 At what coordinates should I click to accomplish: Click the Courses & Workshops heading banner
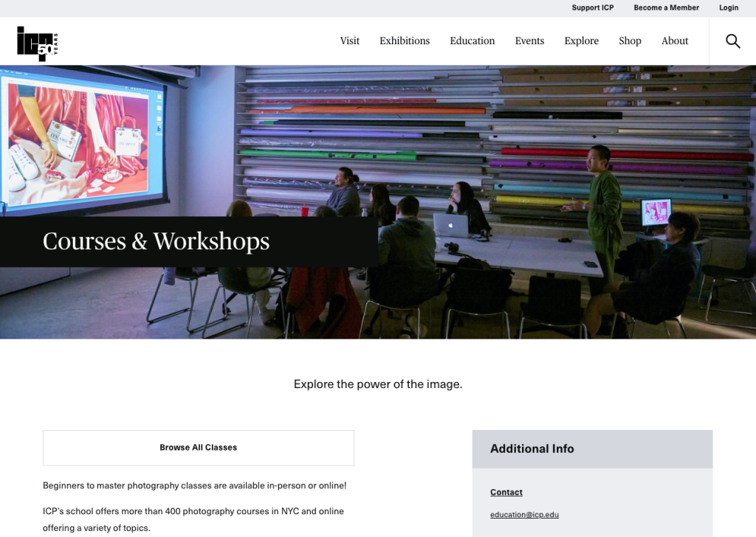[157, 242]
